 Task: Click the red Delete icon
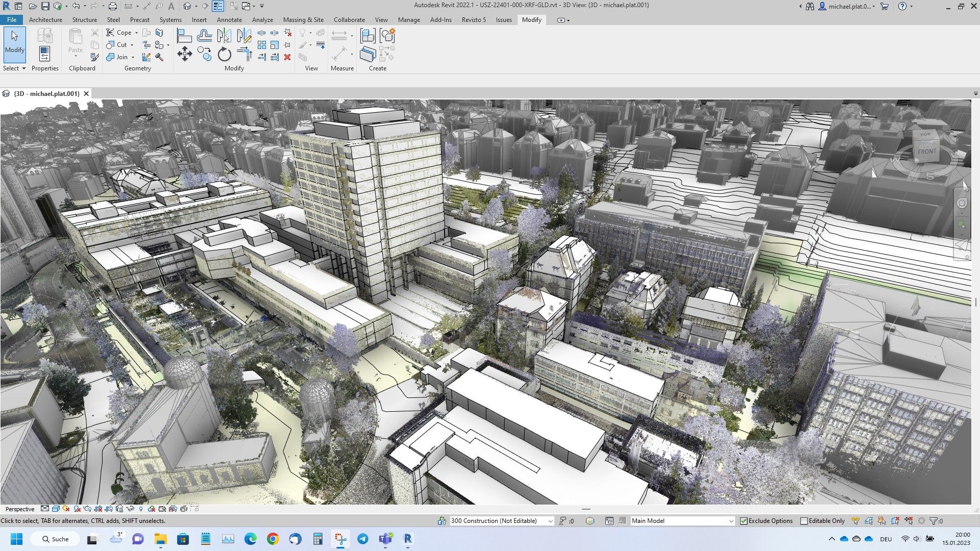point(287,57)
